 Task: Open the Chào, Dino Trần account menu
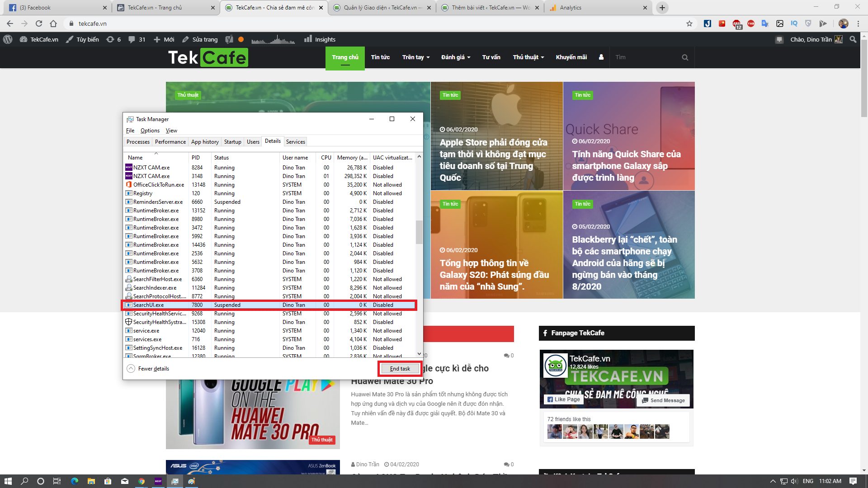pyautogui.click(x=816, y=39)
